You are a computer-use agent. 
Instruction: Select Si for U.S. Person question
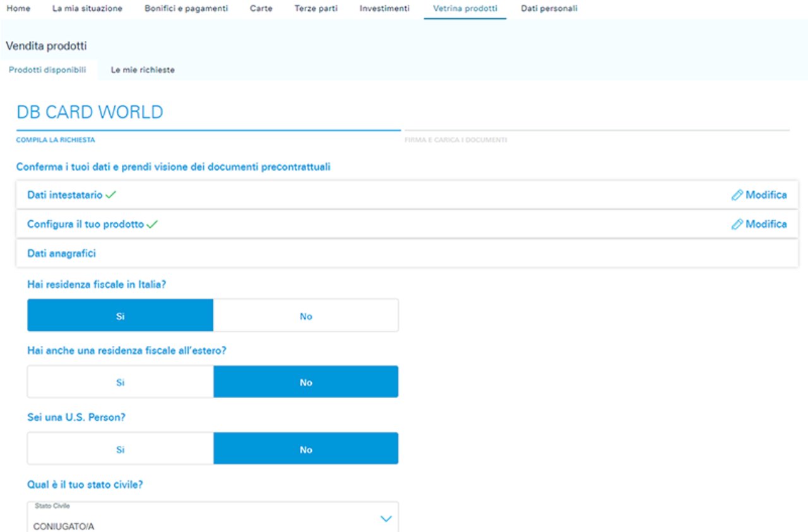click(121, 449)
